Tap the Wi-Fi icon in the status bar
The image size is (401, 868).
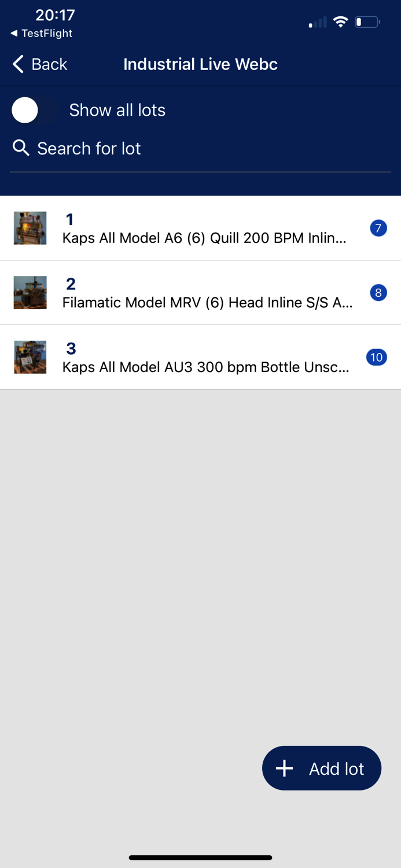[x=340, y=21]
